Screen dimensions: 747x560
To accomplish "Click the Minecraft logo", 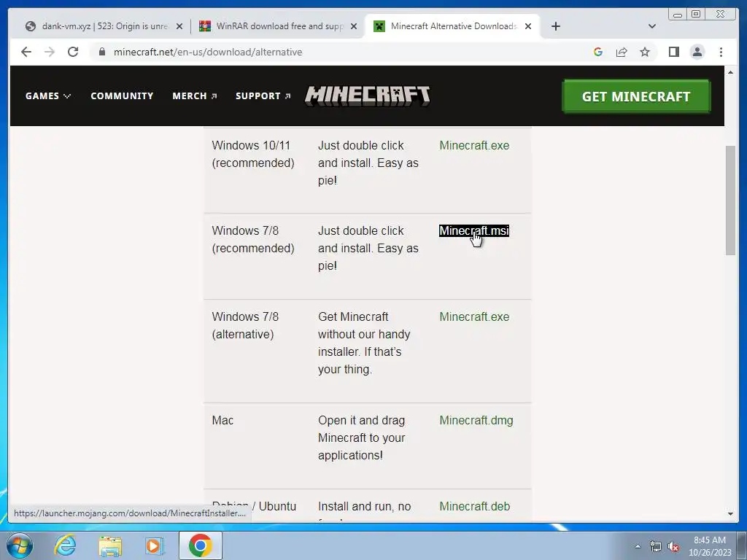I will (x=368, y=96).
